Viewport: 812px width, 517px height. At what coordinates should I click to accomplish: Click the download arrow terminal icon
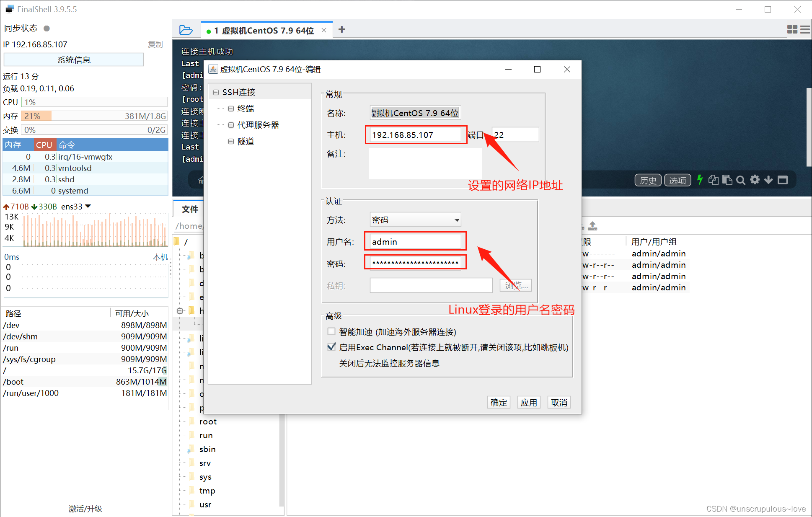(x=768, y=180)
